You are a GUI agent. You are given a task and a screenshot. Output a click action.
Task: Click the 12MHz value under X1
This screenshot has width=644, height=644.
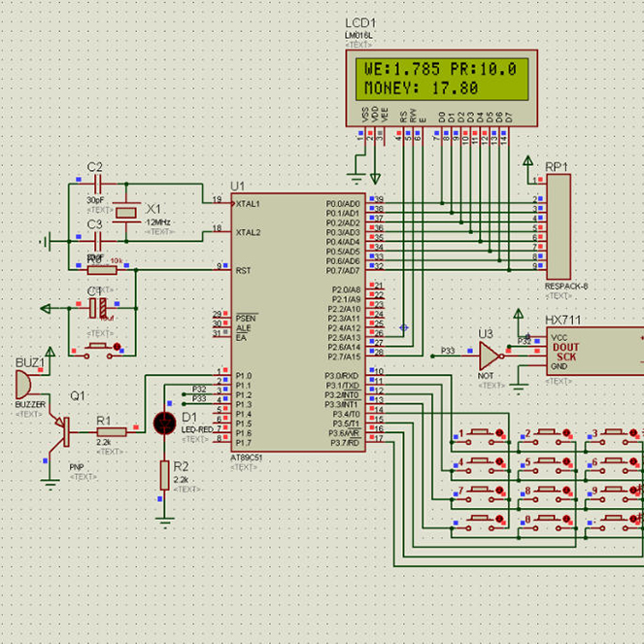click(x=158, y=222)
